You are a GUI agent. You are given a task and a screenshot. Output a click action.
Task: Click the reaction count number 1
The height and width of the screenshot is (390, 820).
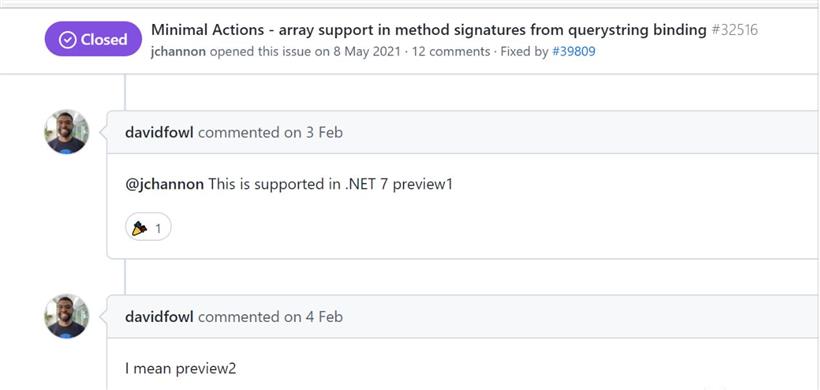pos(158,228)
